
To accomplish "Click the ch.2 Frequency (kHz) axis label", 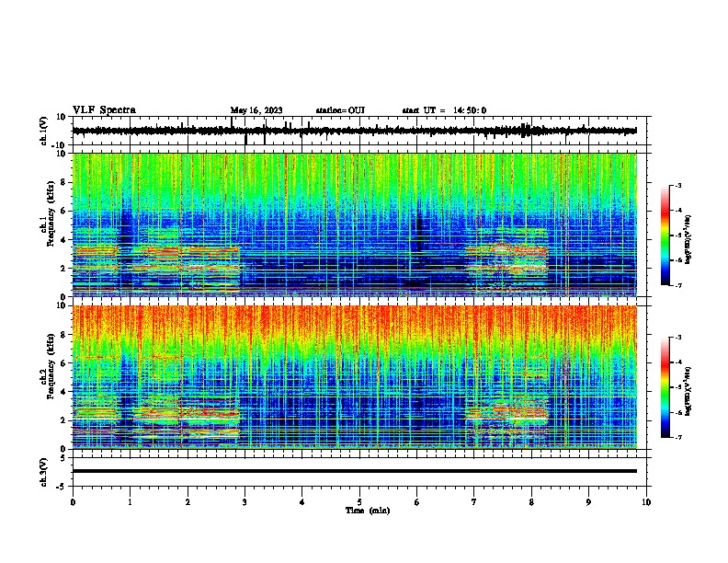I will tap(48, 366).
